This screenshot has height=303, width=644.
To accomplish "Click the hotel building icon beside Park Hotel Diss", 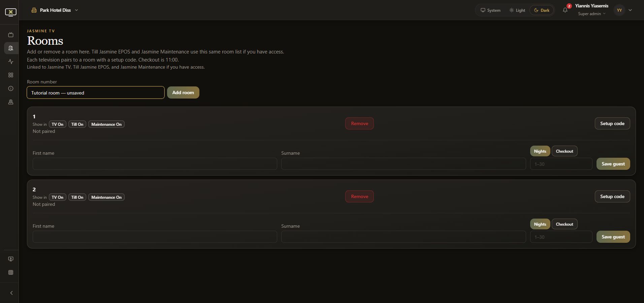I will [x=34, y=10].
